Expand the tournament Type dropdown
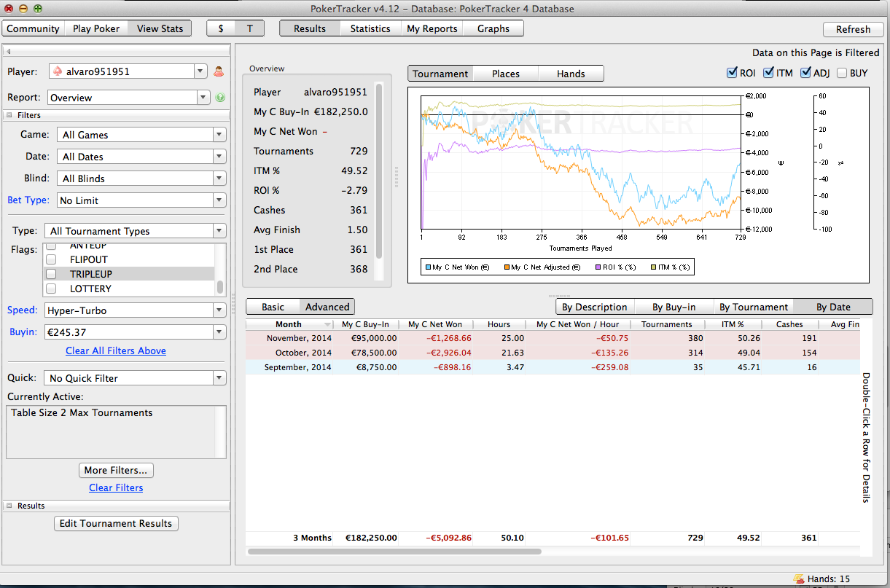The height and width of the screenshot is (588, 890). click(x=219, y=231)
